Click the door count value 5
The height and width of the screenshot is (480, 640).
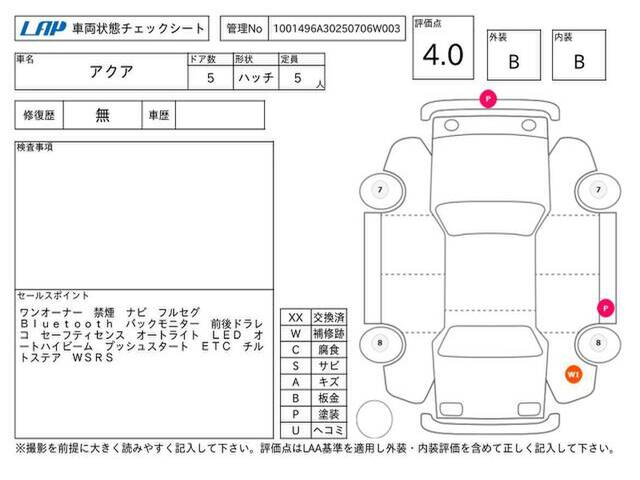(211, 78)
